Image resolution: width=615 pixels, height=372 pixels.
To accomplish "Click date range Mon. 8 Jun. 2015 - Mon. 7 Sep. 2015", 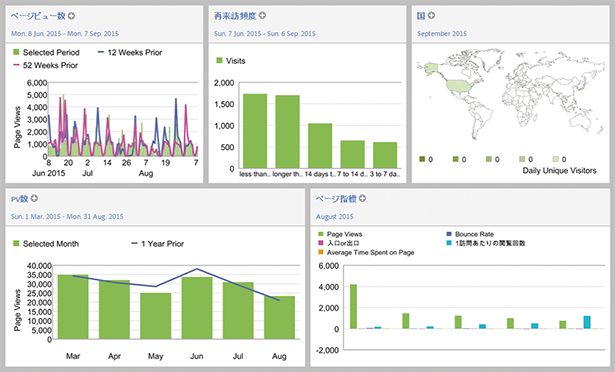I will pyautogui.click(x=65, y=34).
